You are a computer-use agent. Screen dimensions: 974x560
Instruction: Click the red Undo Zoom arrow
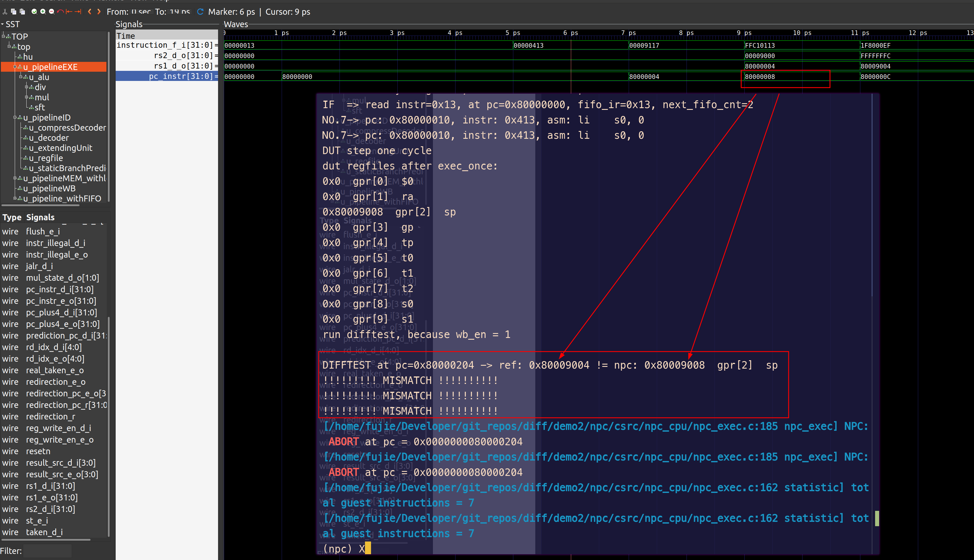pos(60,12)
